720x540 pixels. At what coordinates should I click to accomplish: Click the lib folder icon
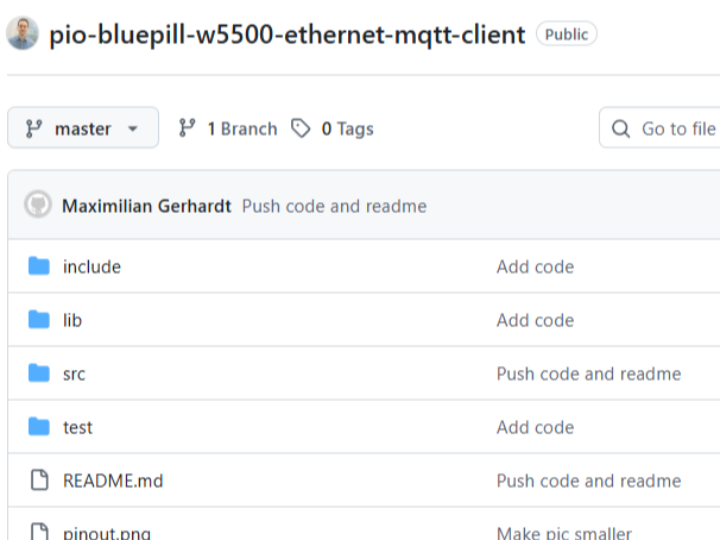[x=39, y=320]
